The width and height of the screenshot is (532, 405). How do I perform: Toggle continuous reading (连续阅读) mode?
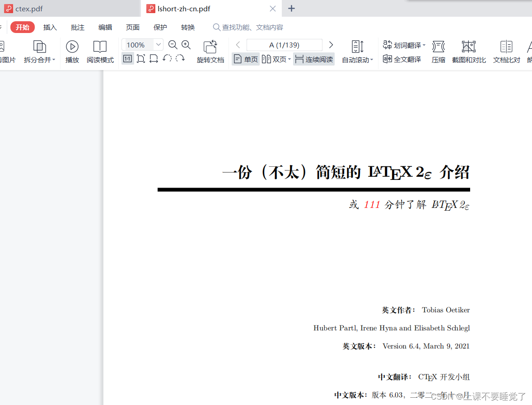[314, 59]
